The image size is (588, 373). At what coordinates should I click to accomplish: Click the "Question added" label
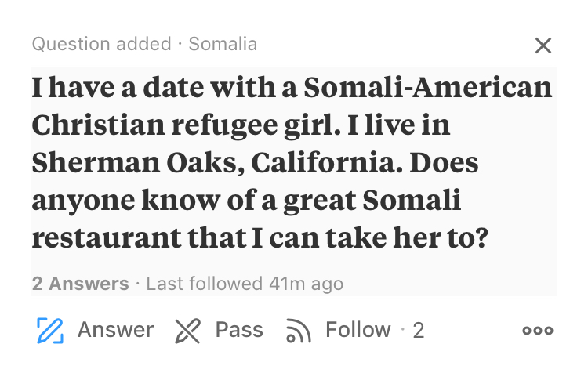(101, 44)
